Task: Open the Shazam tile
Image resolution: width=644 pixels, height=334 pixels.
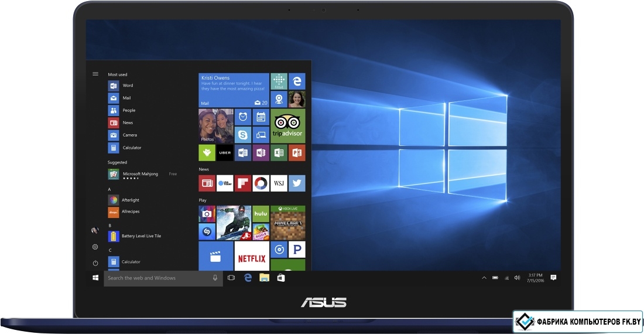Action: 207,231
